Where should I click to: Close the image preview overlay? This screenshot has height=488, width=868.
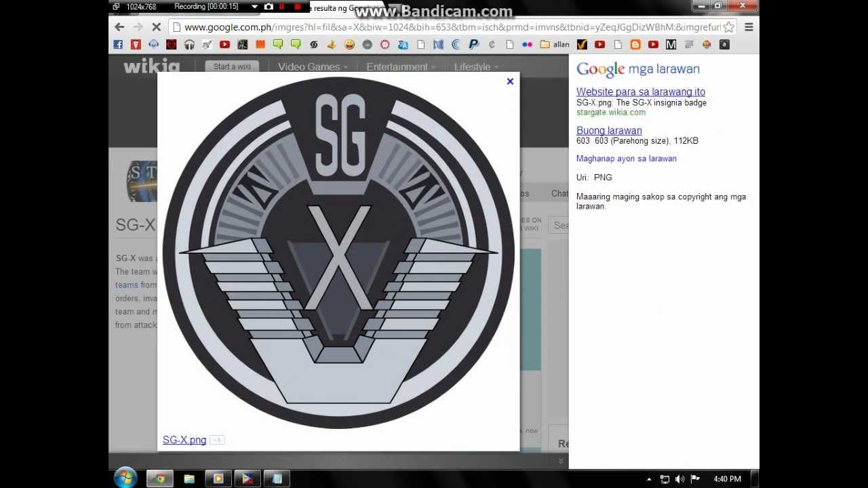510,81
